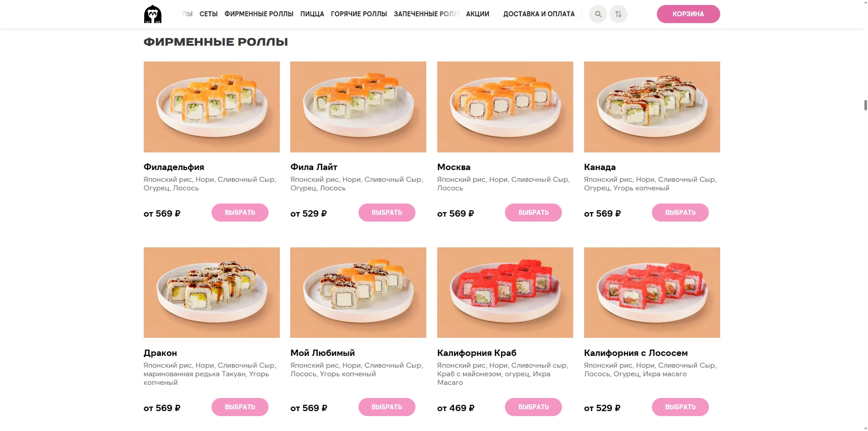Select Калифорния Краб with Выбрать button

533,407
